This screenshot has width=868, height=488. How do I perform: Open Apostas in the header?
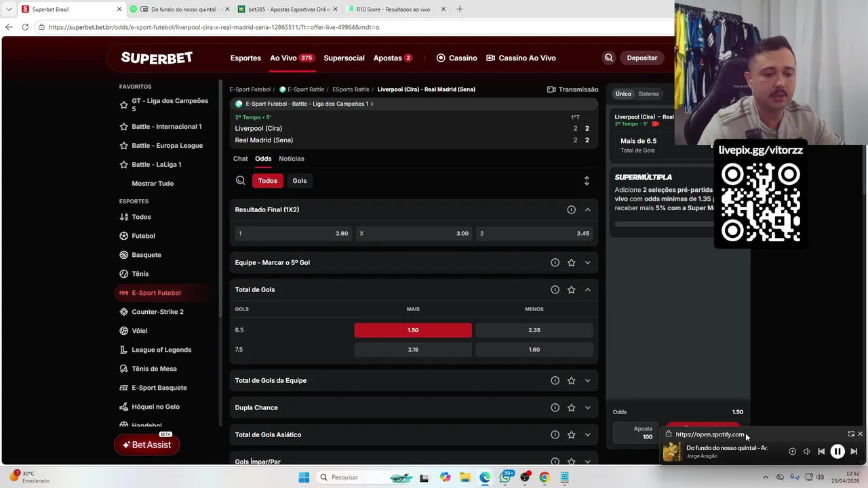coord(393,58)
